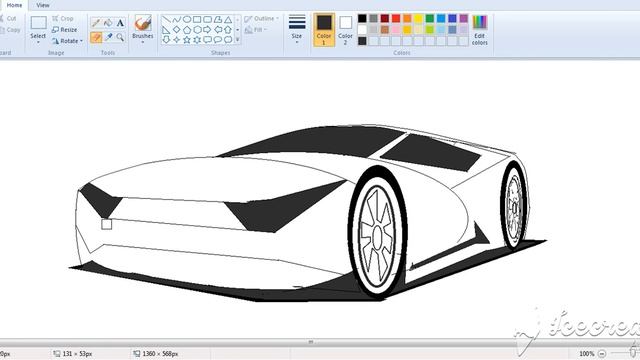Pick the pink color swatch

click(x=396, y=29)
